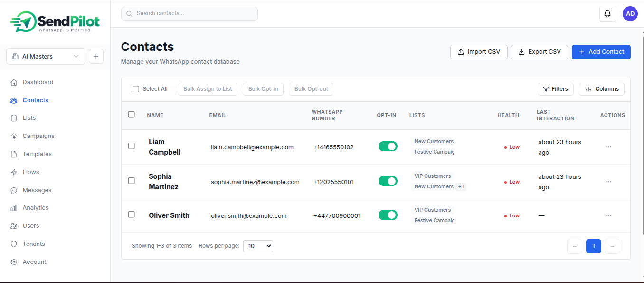
Task: Click the Account gear icon
Action: pyautogui.click(x=14, y=262)
